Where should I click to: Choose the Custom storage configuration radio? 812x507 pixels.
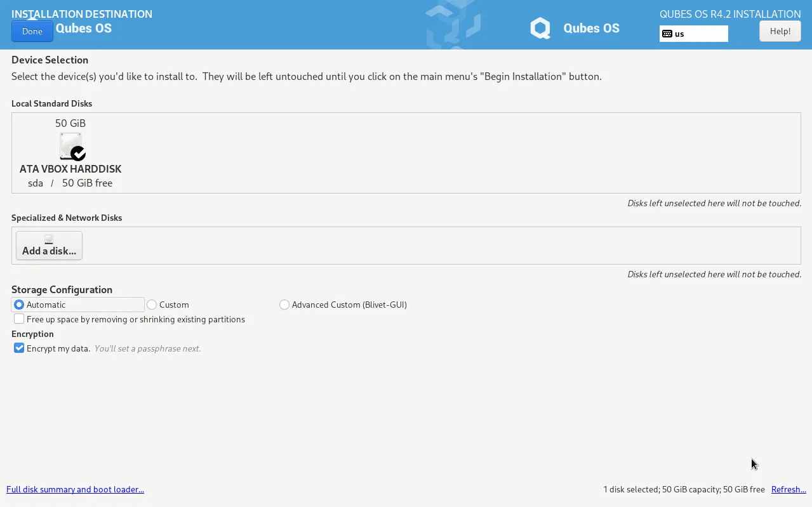tap(152, 305)
